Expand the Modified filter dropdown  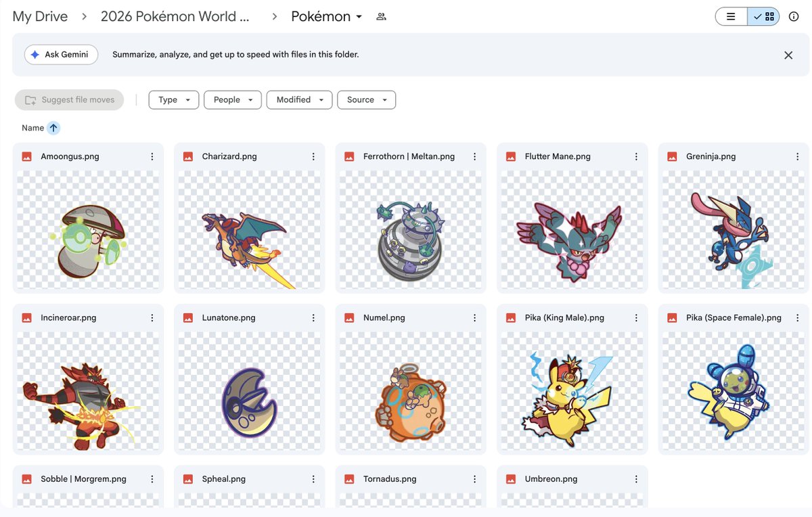point(299,99)
